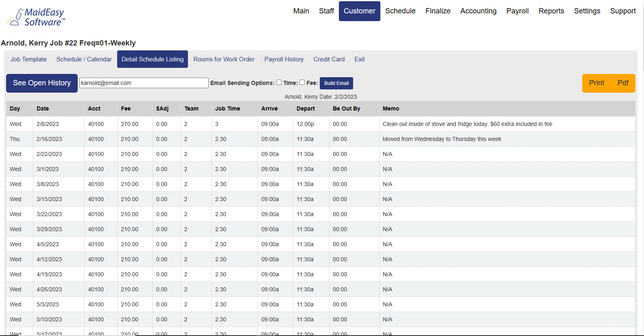Select the Detail Schedule Listing tab
This screenshot has width=644, height=336.
[x=153, y=59]
